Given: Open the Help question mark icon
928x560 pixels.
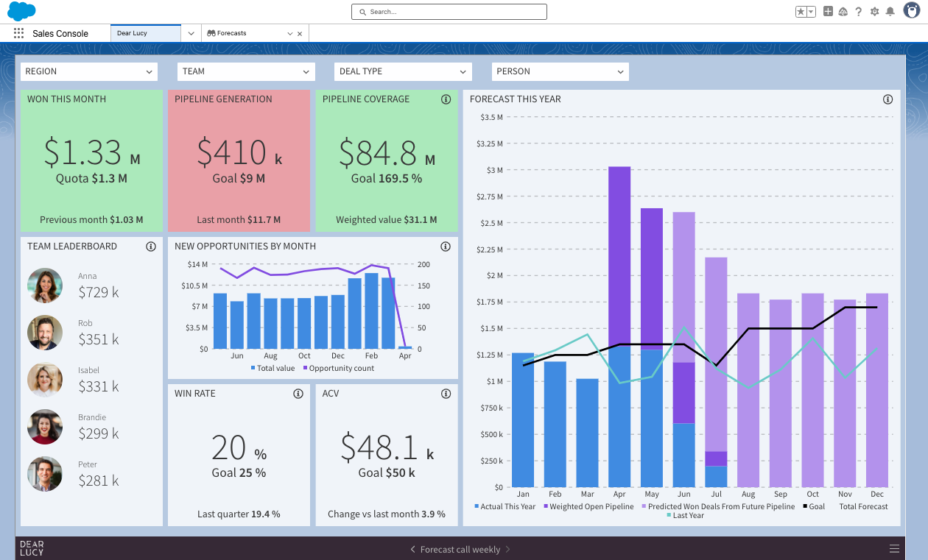Looking at the screenshot, I should point(859,12).
